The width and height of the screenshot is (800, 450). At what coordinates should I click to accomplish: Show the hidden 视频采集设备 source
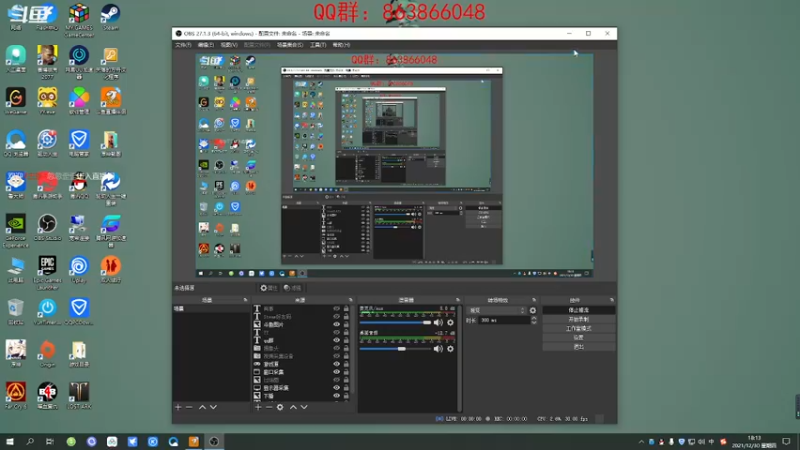(336, 356)
